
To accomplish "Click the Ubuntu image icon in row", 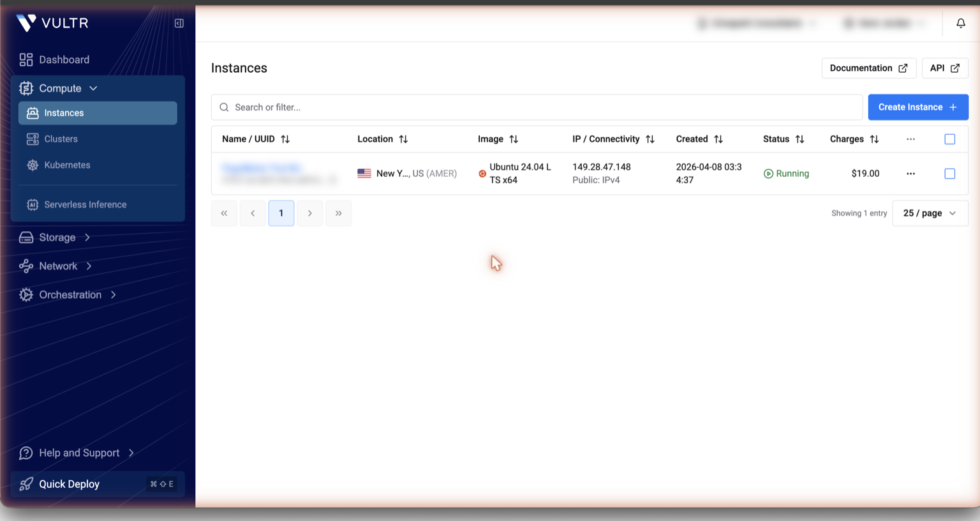I will 482,174.
